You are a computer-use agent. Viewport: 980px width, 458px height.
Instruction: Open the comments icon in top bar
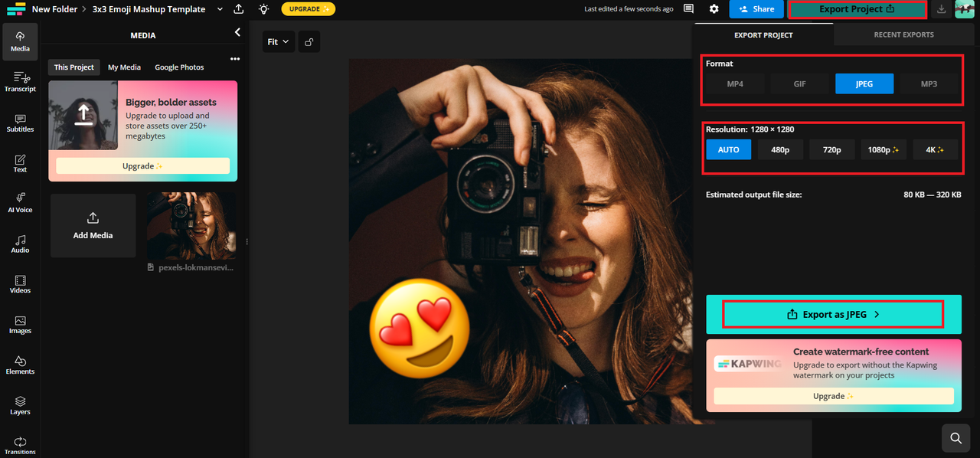point(688,9)
